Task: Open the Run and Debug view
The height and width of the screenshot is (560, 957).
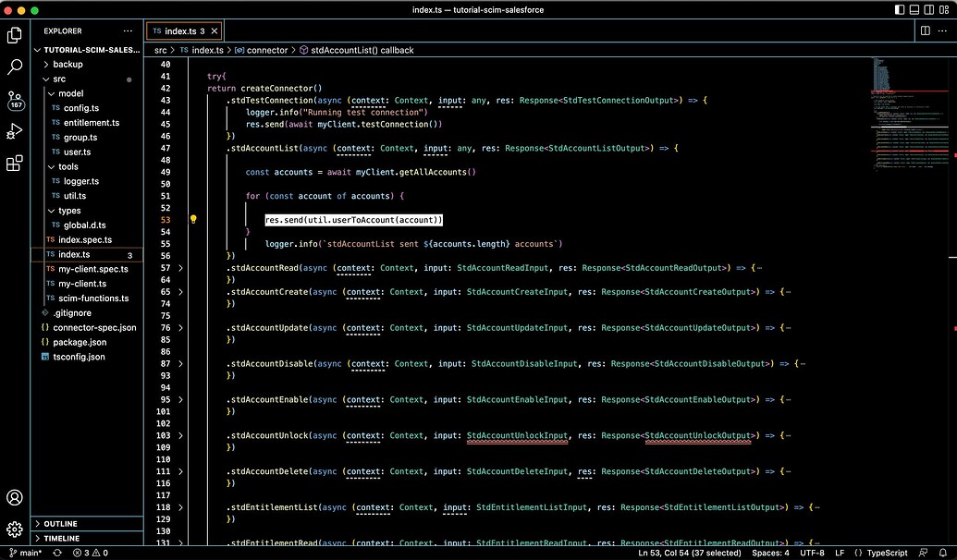Action: point(14,131)
